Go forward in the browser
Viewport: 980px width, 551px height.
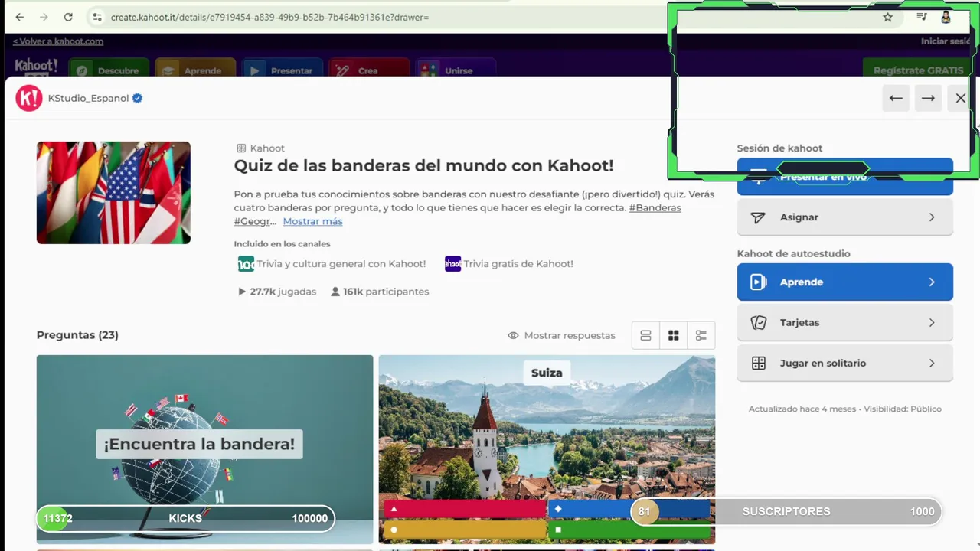click(x=44, y=17)
